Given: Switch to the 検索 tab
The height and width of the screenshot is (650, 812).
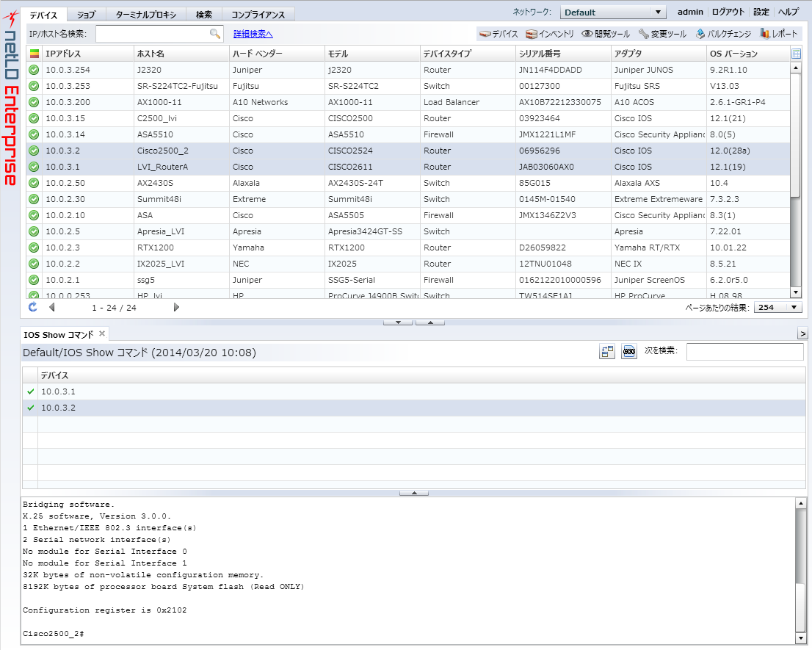Looking at the screenshot, I should click(x=204, y=15).
